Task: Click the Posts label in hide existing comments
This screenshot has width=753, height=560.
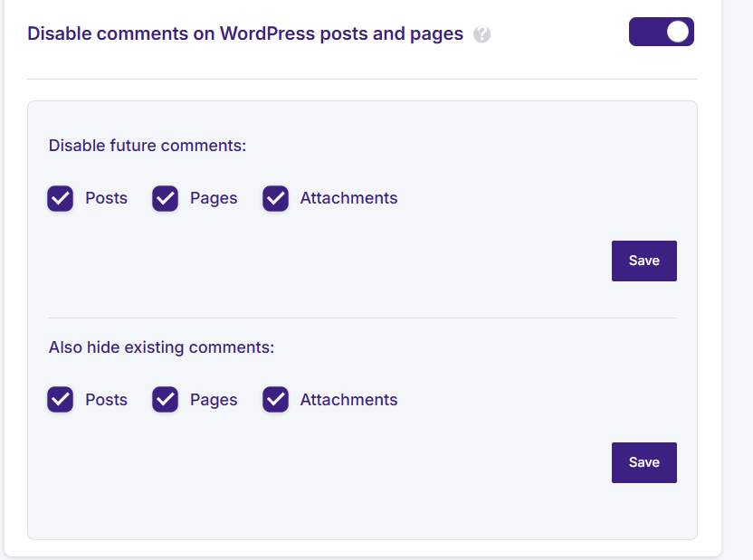Action: tap(106, 400)
